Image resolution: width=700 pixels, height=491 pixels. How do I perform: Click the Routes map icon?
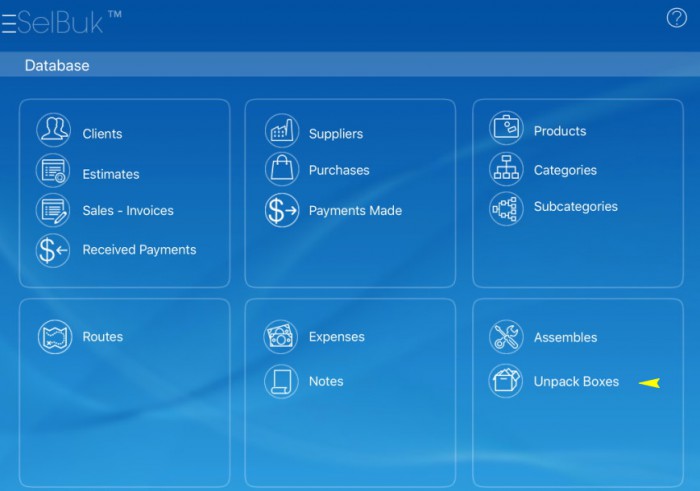pos(55,337)
